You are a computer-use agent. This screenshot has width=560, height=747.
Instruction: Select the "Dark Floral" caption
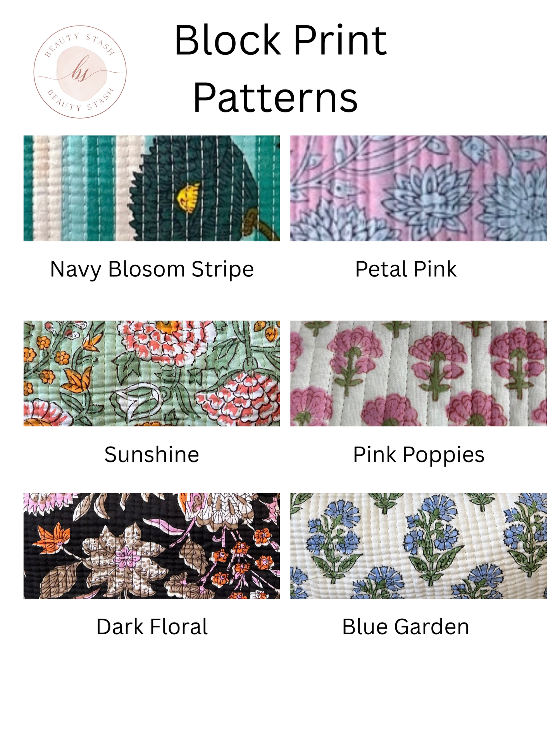(152, 627)
